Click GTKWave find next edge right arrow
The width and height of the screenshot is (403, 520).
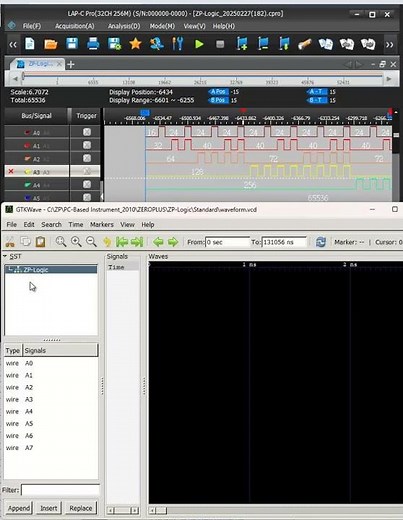pos(173,242)
